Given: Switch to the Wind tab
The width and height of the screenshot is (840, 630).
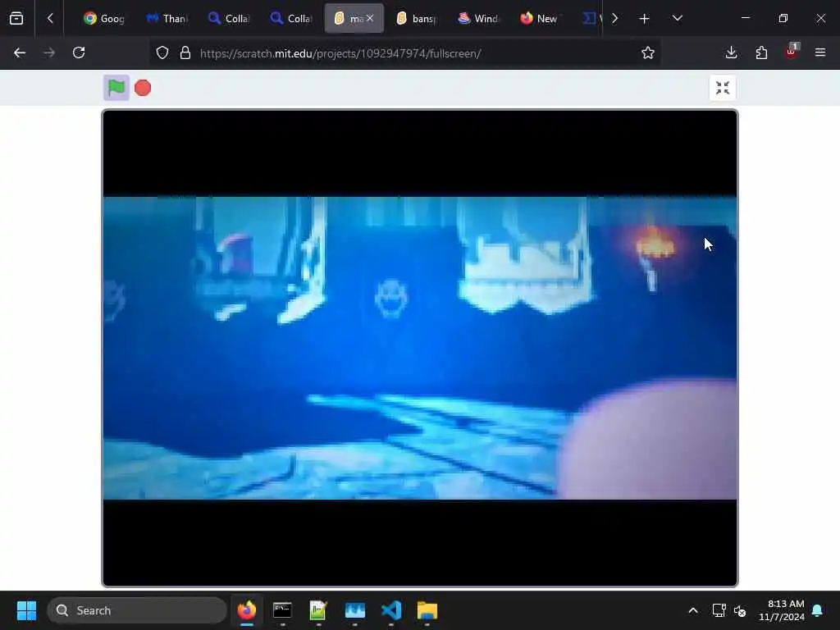Looking at the screenshot, I should 478,18.
